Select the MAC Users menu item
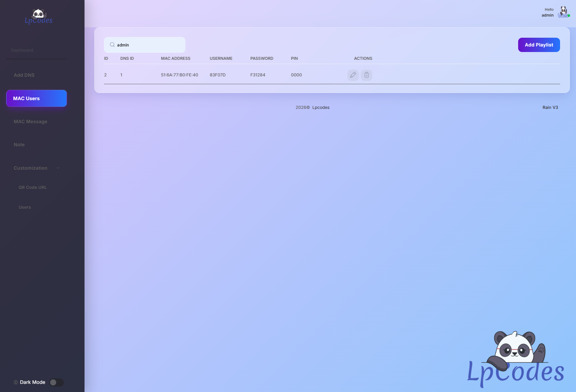 point(36,98)
